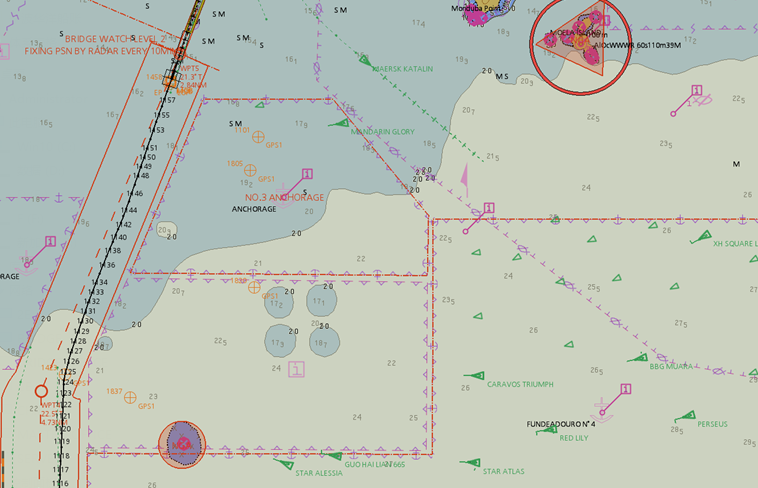Click the STAR ATLAS vessel triangle

coord(470,463)
